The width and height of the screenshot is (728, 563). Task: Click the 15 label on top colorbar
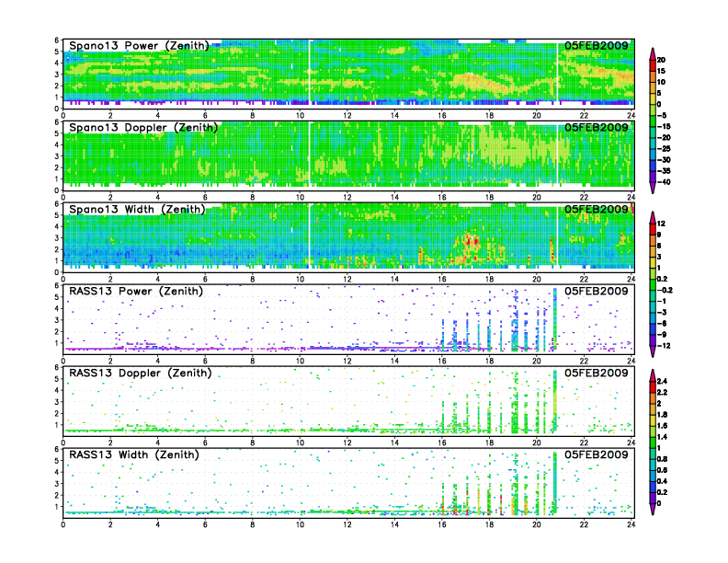coord(661,71)
